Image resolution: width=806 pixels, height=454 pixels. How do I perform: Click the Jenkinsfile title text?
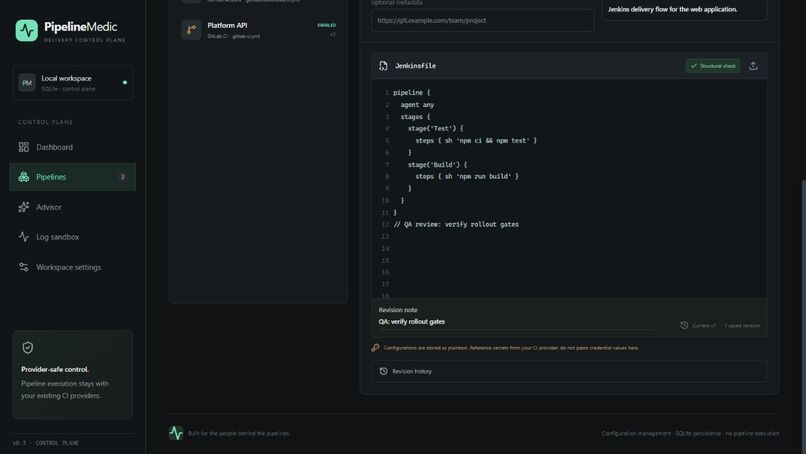415,66
